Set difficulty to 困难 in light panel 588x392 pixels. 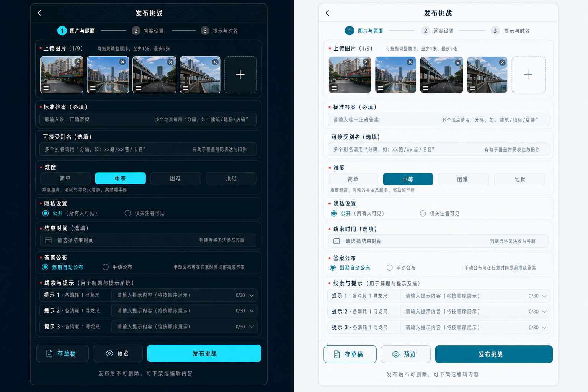tap(463, 179)
